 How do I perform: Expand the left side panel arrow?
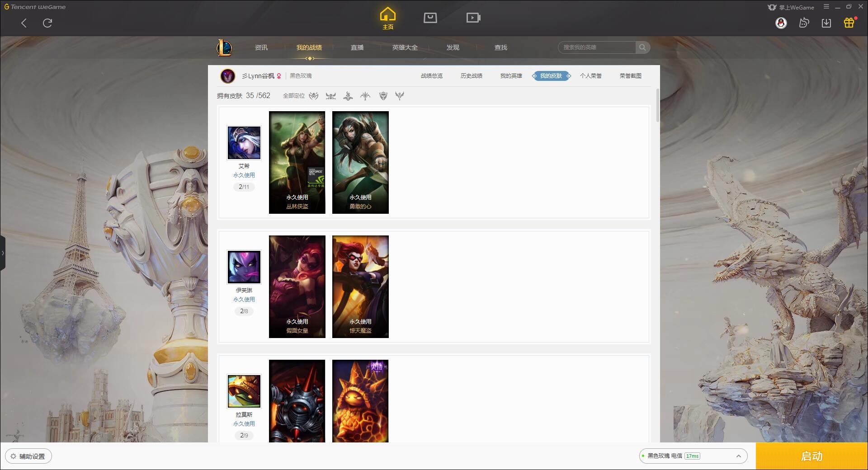3,253
